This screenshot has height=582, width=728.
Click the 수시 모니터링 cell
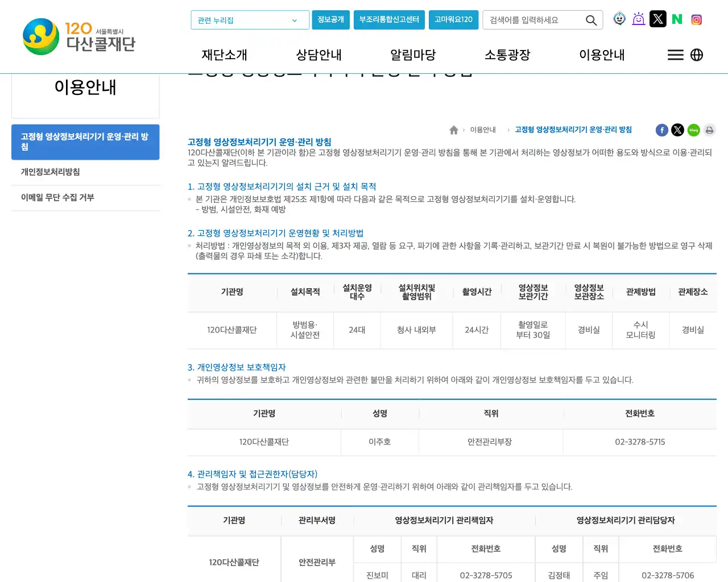tap(640, 330)
